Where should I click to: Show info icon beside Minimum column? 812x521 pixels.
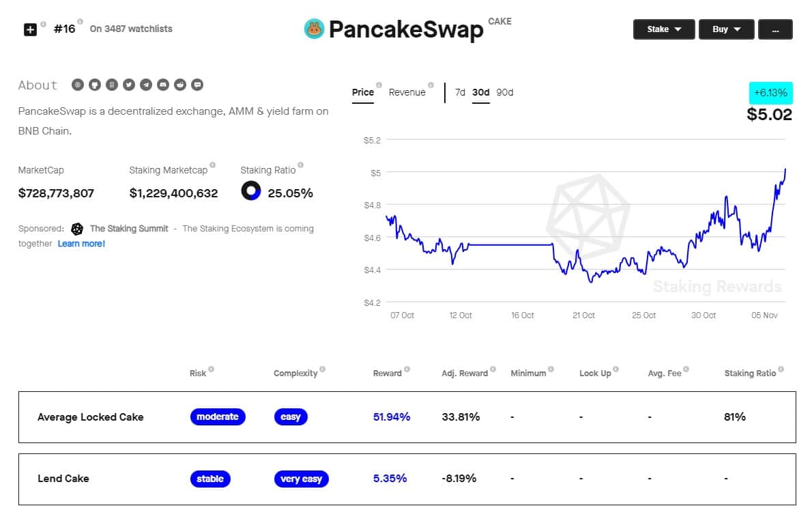click(x=551, y=369)
